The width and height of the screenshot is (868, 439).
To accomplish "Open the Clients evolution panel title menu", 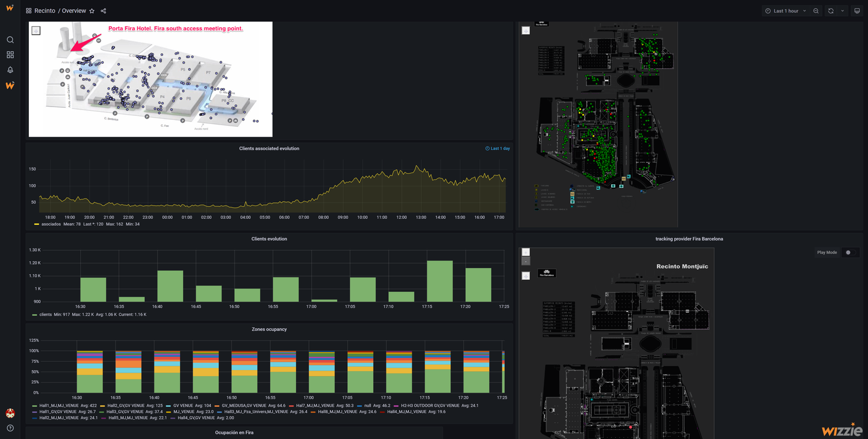I will pyautogui.click(x=269, y=238).
